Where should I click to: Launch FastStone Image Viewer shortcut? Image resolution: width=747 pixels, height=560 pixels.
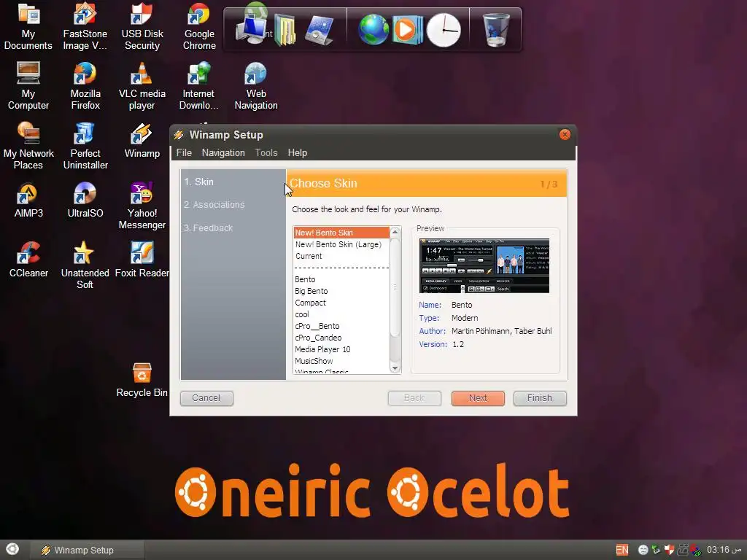coord(85,27)
